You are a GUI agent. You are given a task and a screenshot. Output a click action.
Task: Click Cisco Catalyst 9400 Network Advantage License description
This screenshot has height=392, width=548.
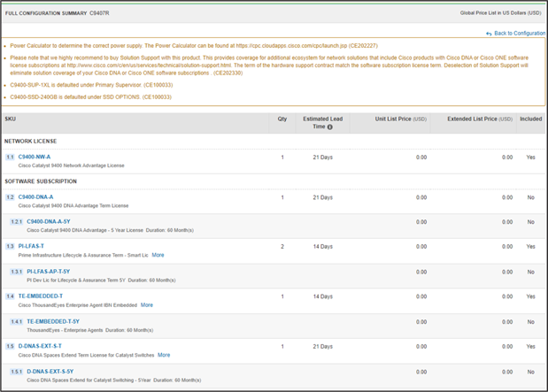(71, 165)
